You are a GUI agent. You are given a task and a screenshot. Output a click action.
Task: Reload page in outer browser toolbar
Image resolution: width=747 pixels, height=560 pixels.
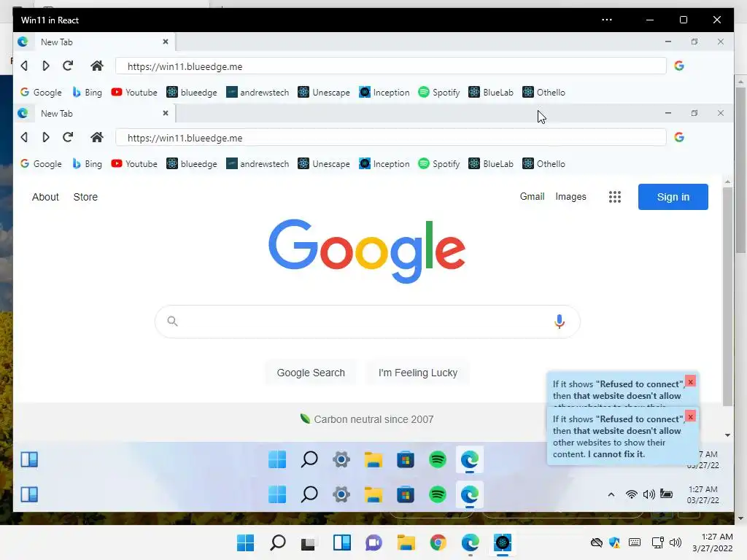68,66
